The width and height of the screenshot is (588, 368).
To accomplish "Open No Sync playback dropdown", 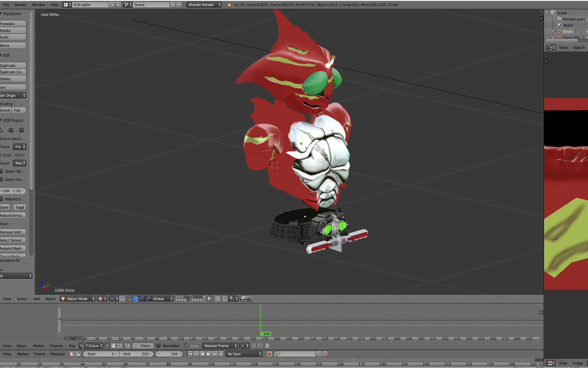I will click(244, 354).
